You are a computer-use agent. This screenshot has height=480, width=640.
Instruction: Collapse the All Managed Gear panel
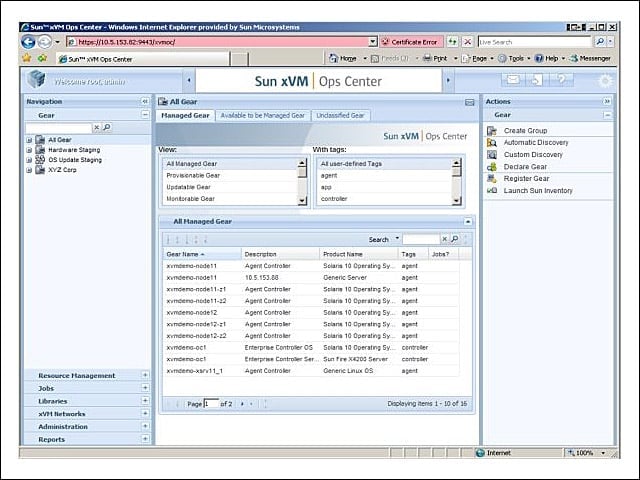(468, 222)
